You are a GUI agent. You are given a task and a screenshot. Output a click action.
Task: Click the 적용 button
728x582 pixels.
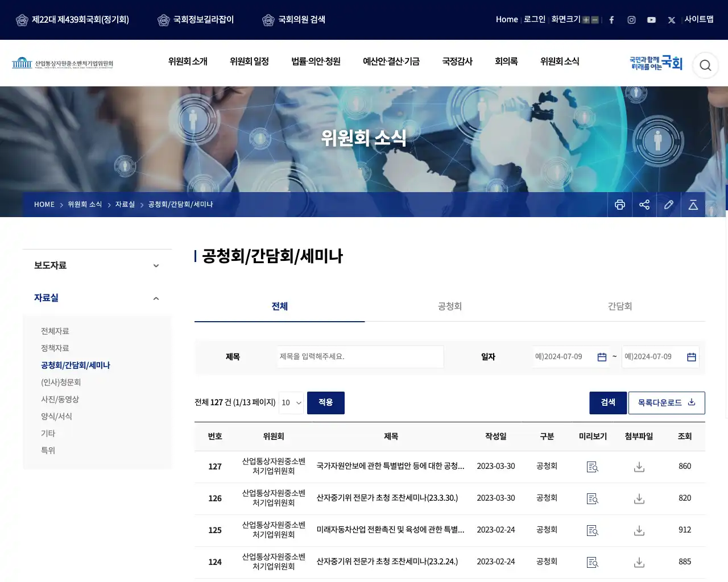pyautogui.click(x=326, y=402)
